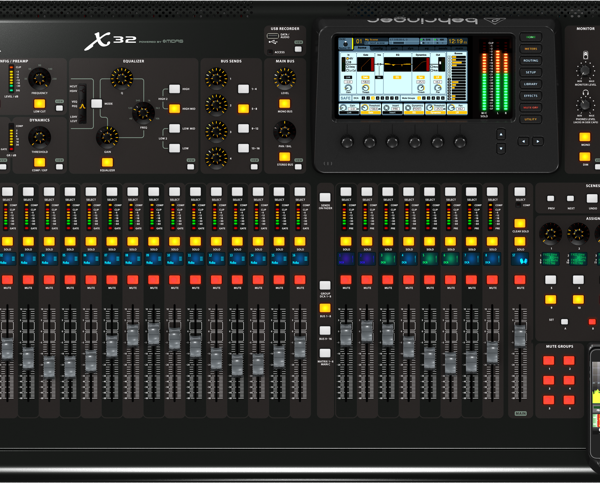Screen dimensions: 600x483
Task: Adjust the dynamics THRESHOLD knob
Action: point(39,137)
